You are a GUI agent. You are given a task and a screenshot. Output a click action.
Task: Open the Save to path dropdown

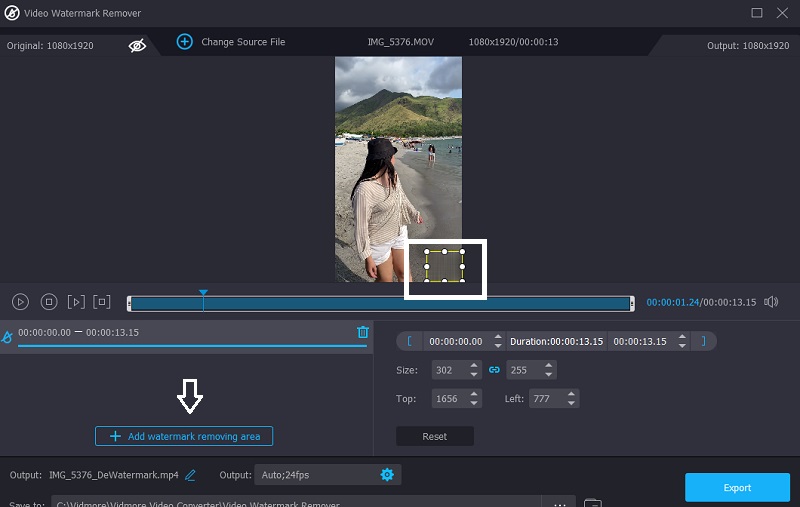[558, 502]
